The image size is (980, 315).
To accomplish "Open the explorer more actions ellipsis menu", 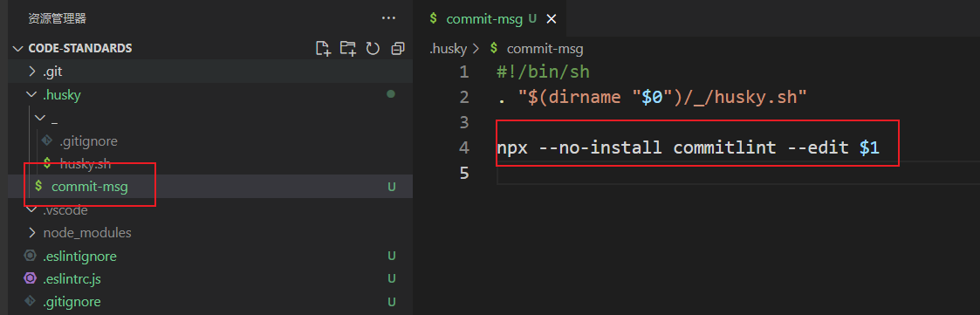I will [x=388, y=18].
